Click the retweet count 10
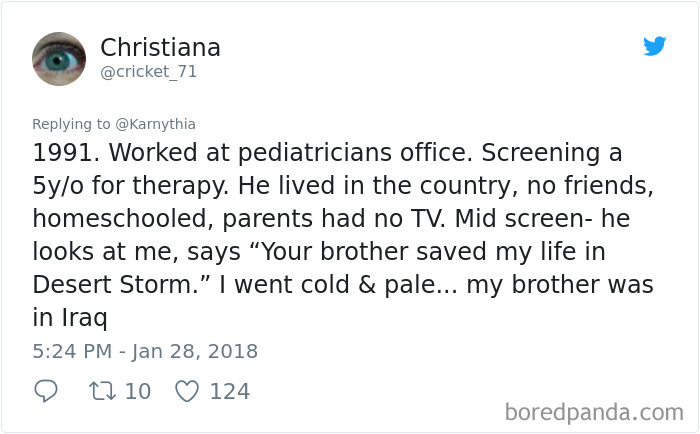The width and height of the screenshot is (700, 434). [x=138, y=392]
